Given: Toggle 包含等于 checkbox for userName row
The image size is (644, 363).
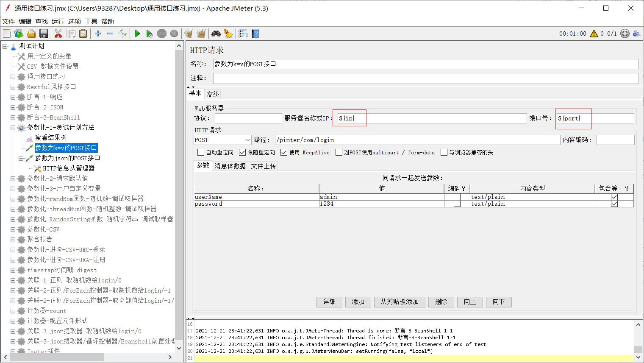Looking at the screenshot, I should click(614, 197).
